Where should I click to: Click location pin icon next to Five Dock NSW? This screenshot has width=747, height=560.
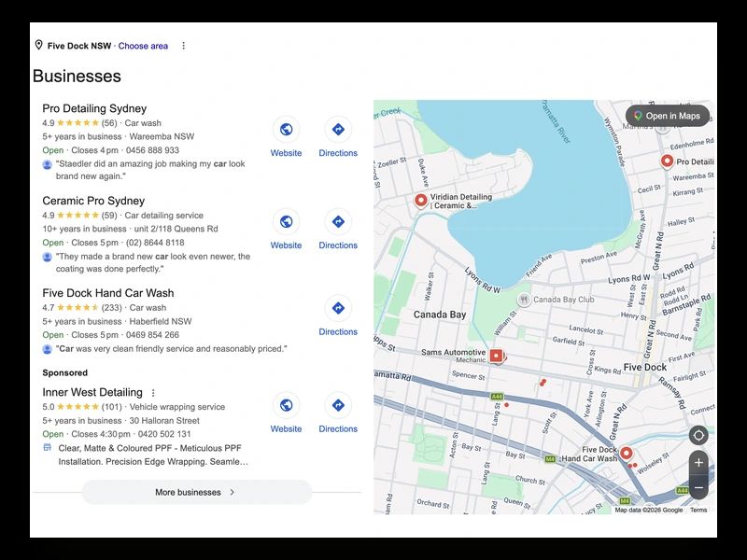38,45
